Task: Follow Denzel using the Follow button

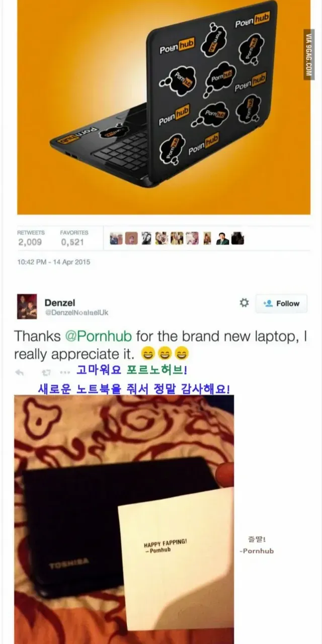Action: pos(281,303)
